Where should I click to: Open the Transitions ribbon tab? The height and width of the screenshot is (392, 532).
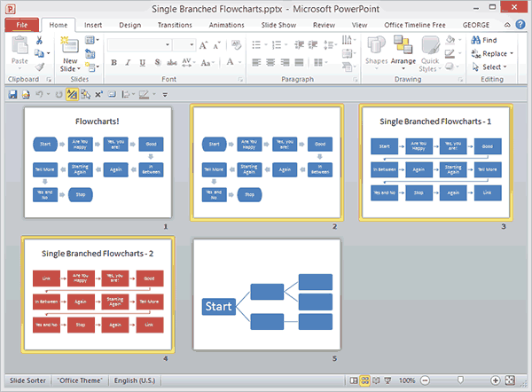175,26
